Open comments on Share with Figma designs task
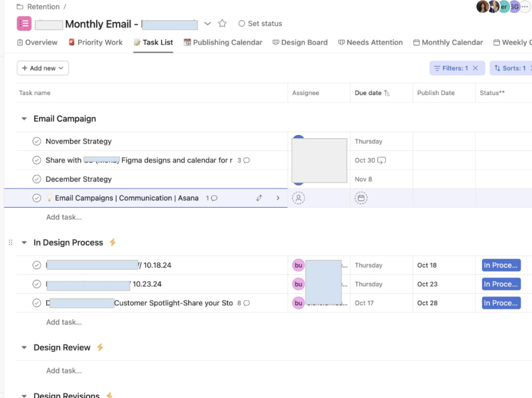This screenshot has width=532, height=398. tap(244, 160)
